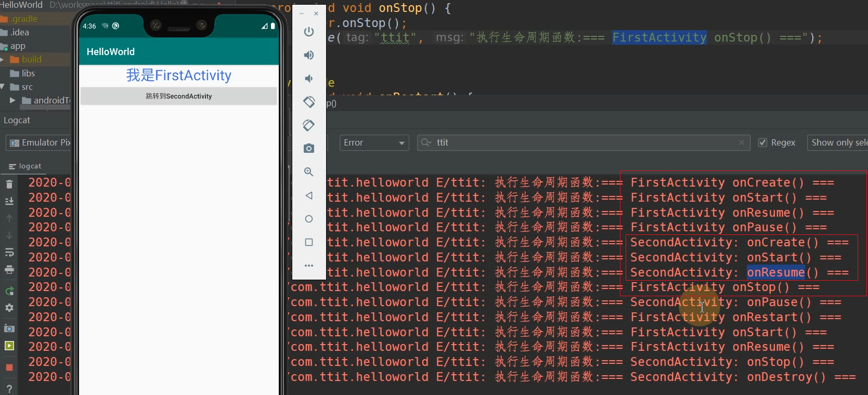
Task: Click the build folder name
Action: pyautogui.click(x=32, y=59)
